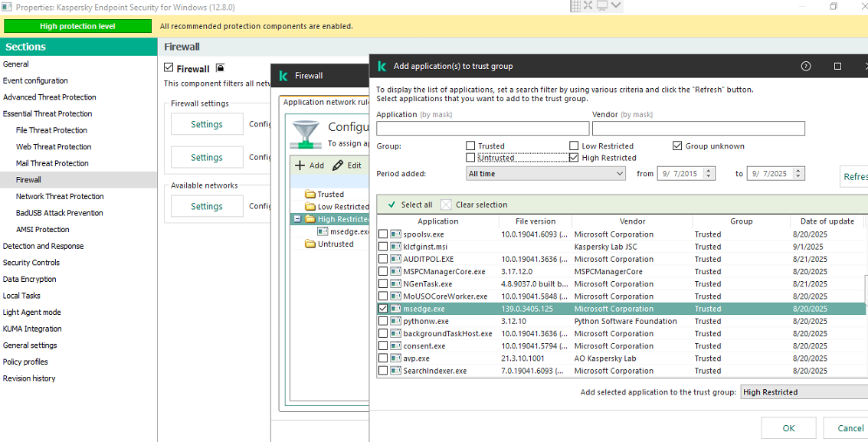The height and width of the screenshot is (442, 868).
Task: Click the to date 9/7/2025 spinner
Action: pyautogui.click(x=799, y=174)
